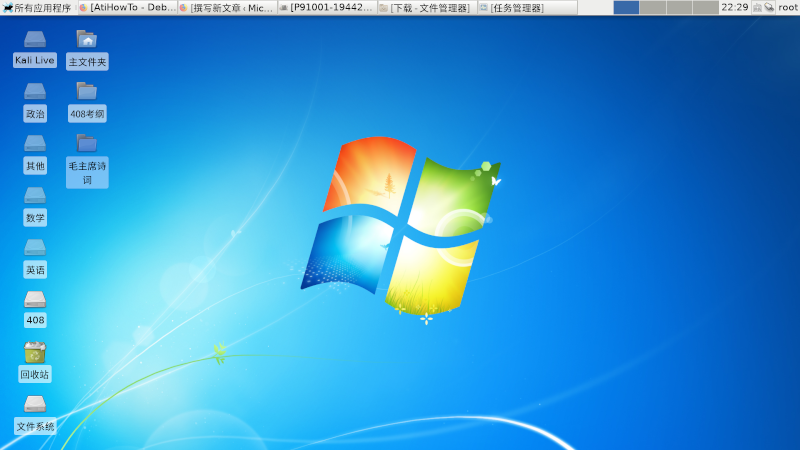This screenshot has width=800, height=450.
Task: Click the 其他 label text
Action: 35,166
